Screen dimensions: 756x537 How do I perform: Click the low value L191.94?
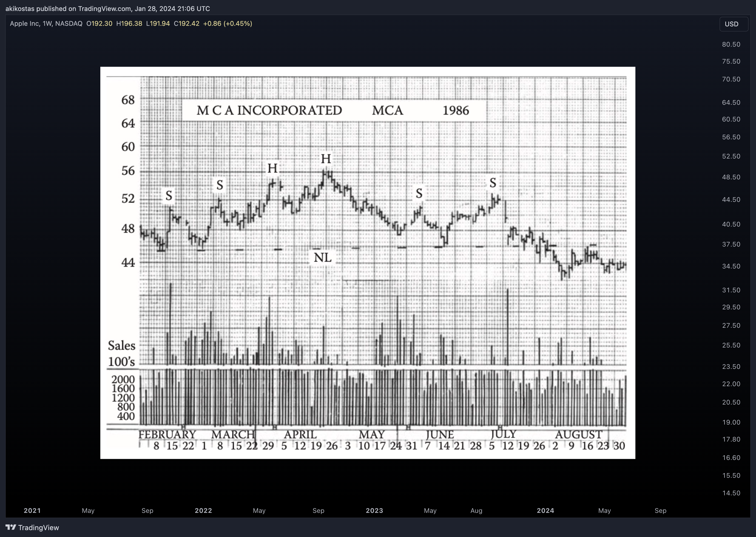tap(158, 24)
